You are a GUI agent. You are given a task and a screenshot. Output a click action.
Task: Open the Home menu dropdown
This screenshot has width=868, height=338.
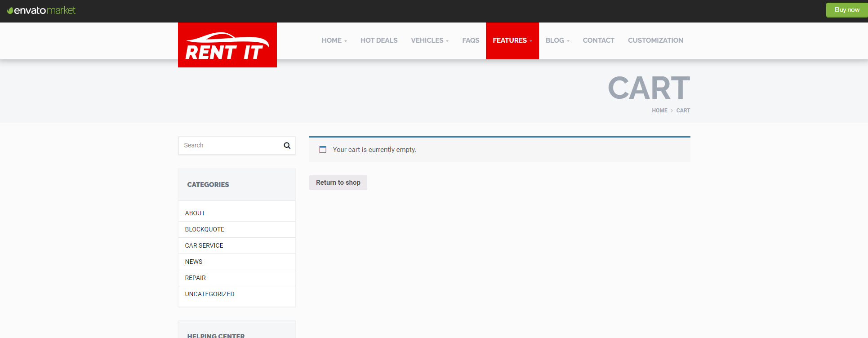pyautogui.click(x=334, y=40)
